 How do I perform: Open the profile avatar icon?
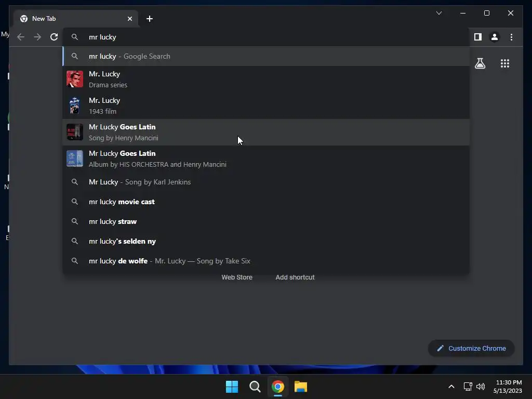(x=495, y=37)
